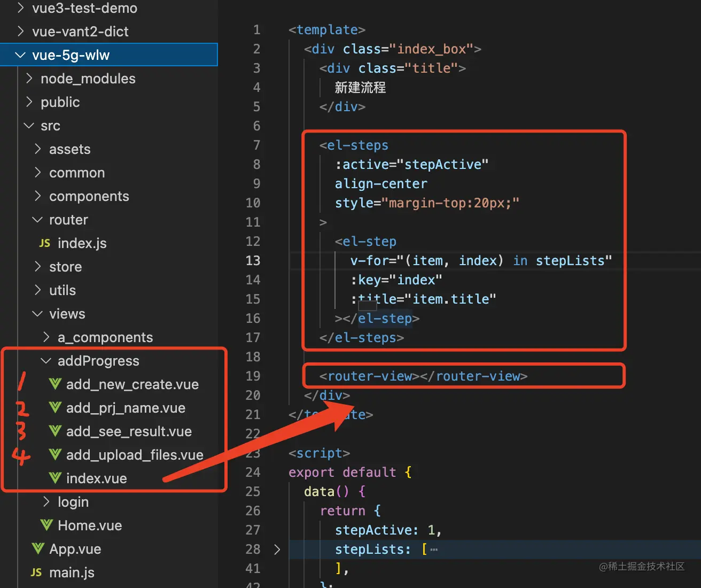Viewport: 701px width, 588px height.
Task: Click the closing el-steps tag
Action: 362,337
